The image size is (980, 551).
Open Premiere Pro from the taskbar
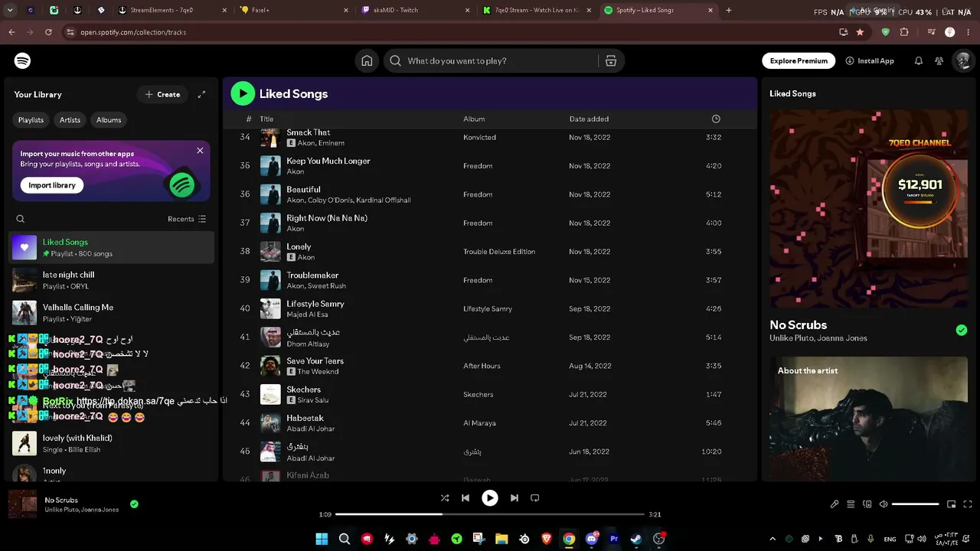[x=613, y=539]
